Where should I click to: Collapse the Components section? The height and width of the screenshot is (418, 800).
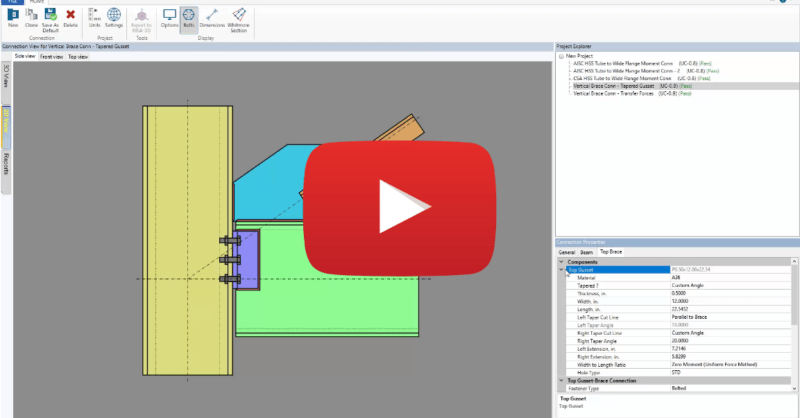tap(561, 262)
